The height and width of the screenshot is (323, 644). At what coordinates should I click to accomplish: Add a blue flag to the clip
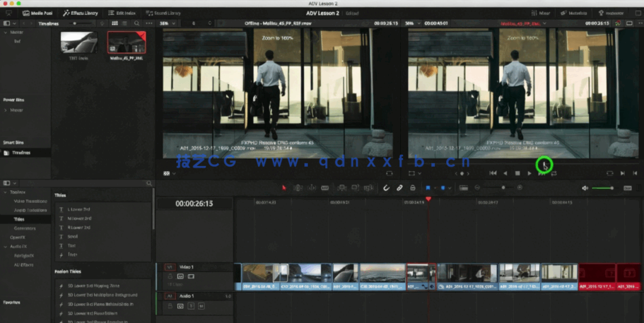[x=428, y=187]
